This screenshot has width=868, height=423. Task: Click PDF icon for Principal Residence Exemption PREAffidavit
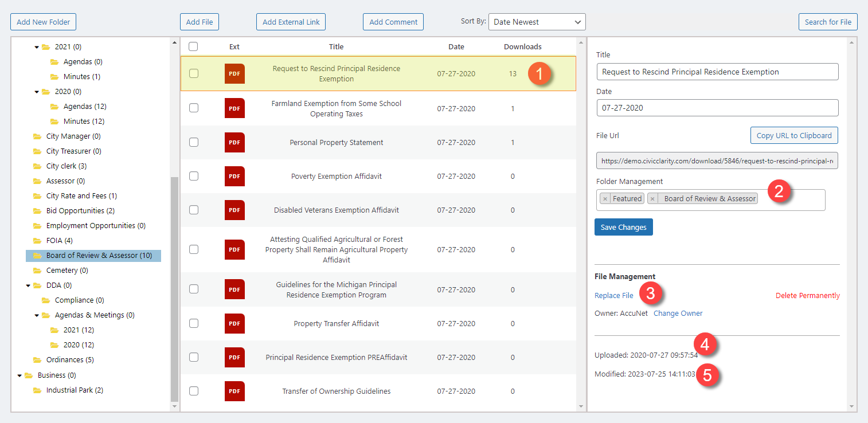tap(234, 357)
